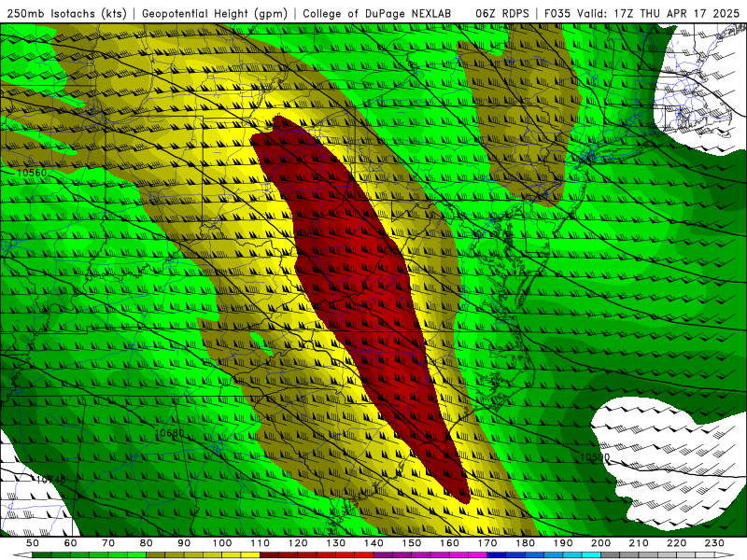Screen dimensions: 747x560
Task: Click the 130 value on the color scale
Action: click(336, 543)
